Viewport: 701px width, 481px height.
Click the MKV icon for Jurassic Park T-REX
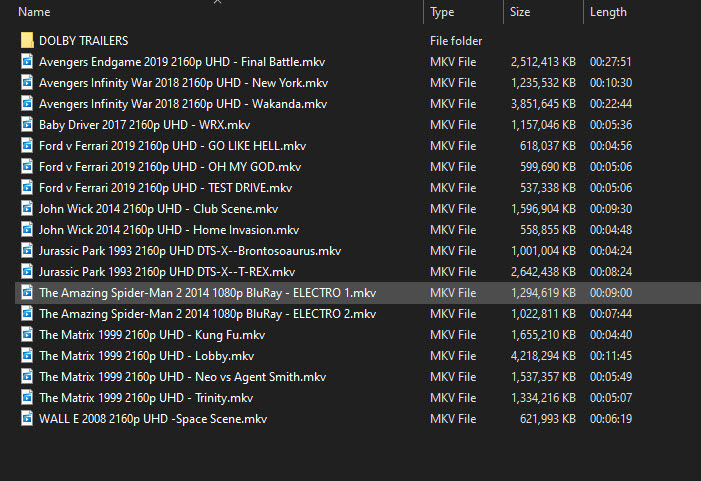27,272
